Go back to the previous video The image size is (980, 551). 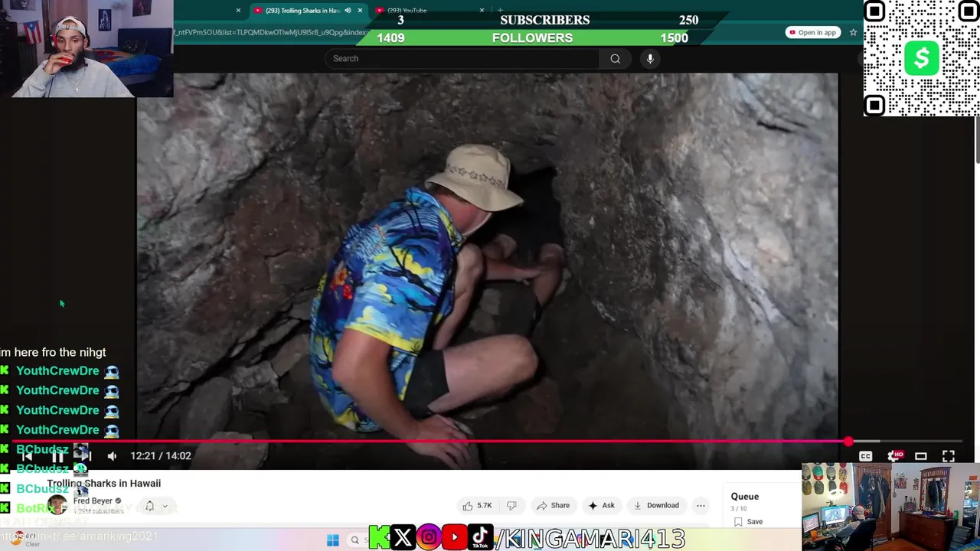click(x=27, y=456)
